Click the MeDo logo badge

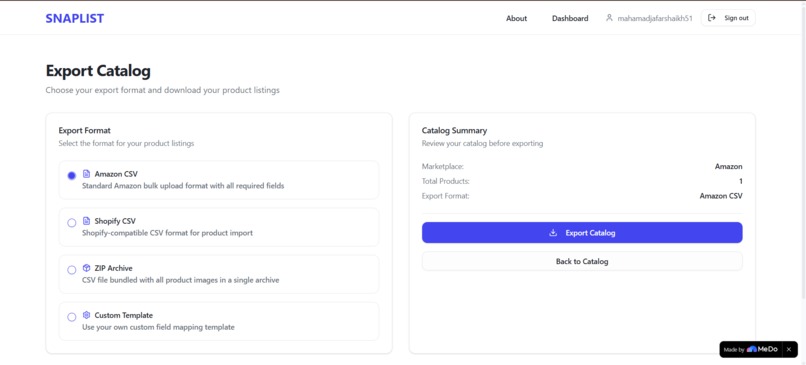pyautogui.click(x=762, y=349)
